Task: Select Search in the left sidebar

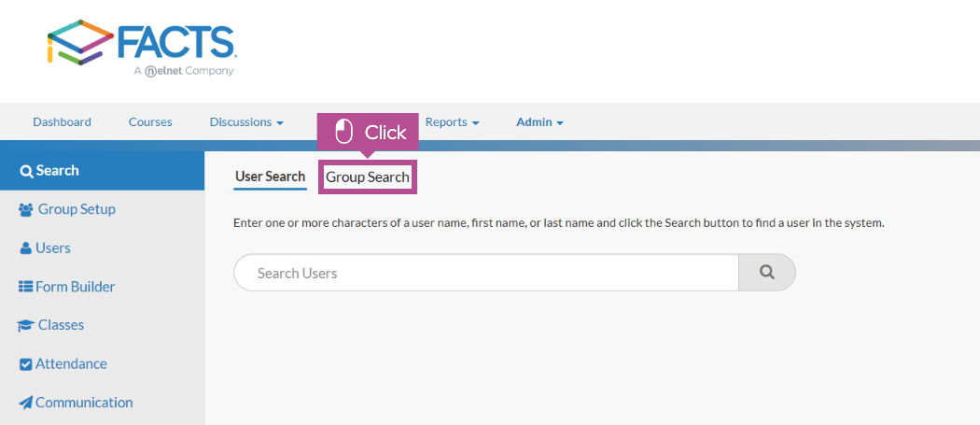Action: click(102, 170)
